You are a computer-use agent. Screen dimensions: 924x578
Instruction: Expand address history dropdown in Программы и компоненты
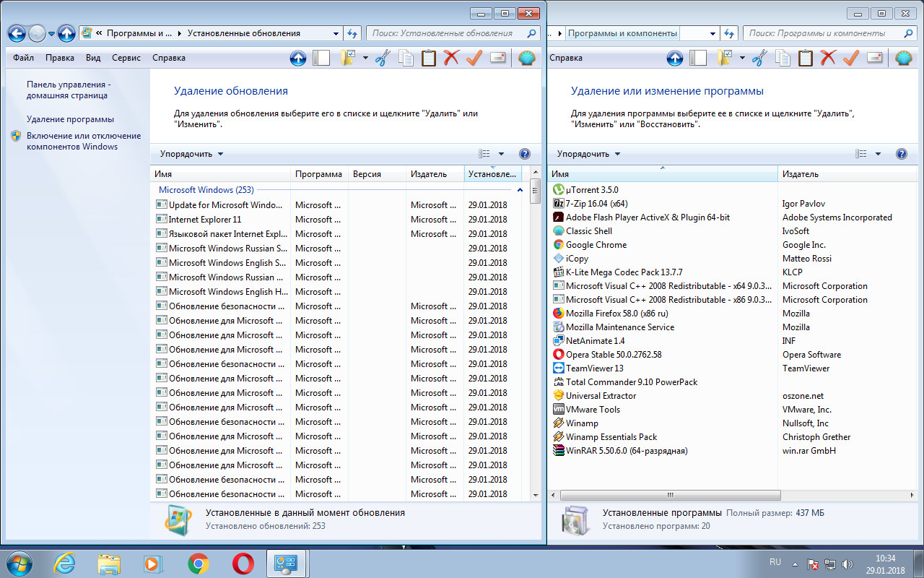tap(712, 33)
